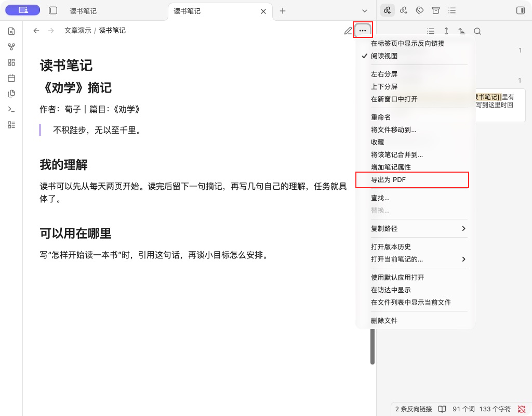
Task: Click 读书笔记 breadcrumb title
Action: [112, 31]
